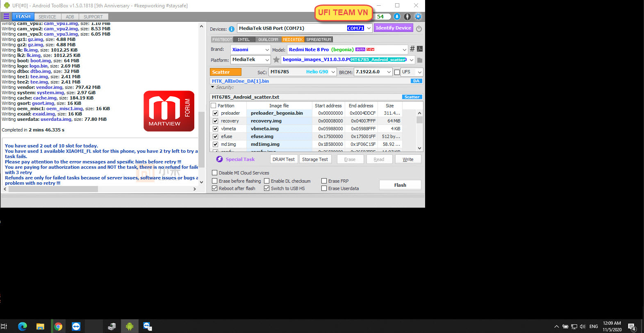Screen dimensions: 644x333
Task: Click the green Android ToolBox taskbar icon
Action: (130, 326)
